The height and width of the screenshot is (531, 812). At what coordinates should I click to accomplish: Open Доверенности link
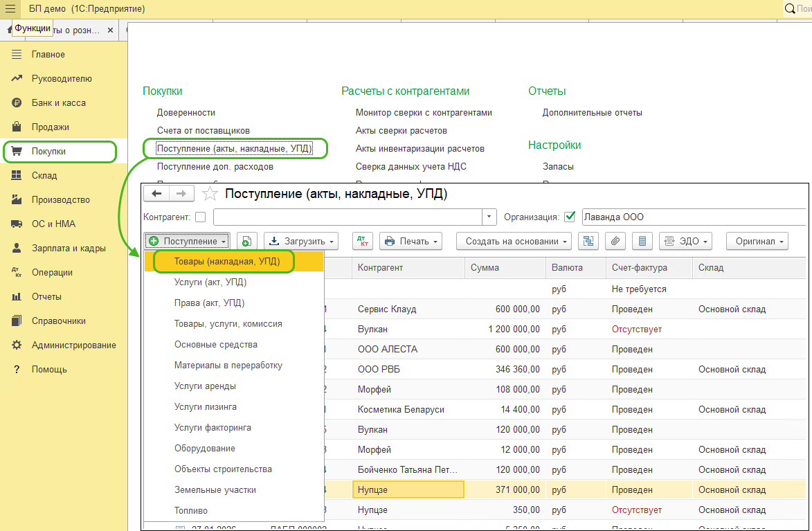pyautogui.click(x=186, y=112)
